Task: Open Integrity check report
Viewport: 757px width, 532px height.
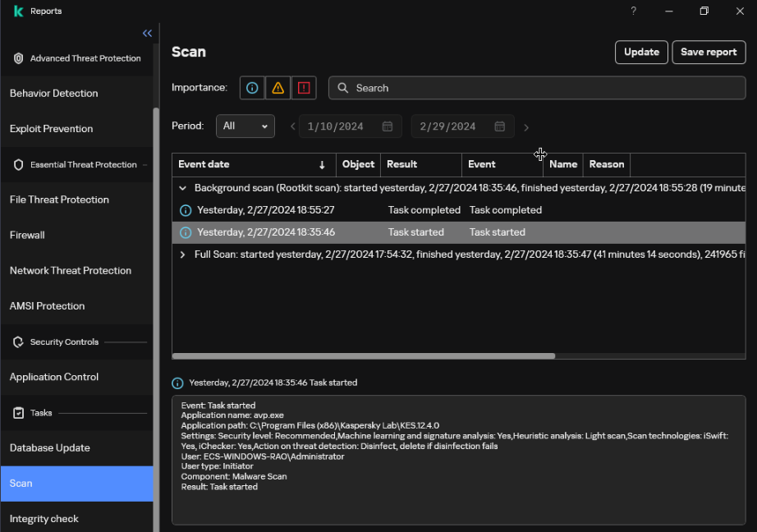Action: tap(76, 519)
